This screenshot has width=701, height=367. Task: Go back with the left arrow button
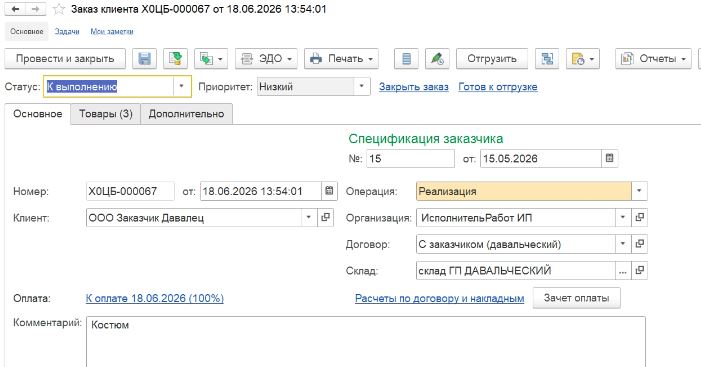coord(15,9)
